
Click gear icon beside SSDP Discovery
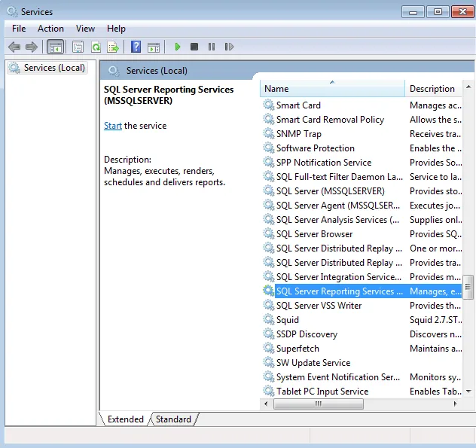269,334
